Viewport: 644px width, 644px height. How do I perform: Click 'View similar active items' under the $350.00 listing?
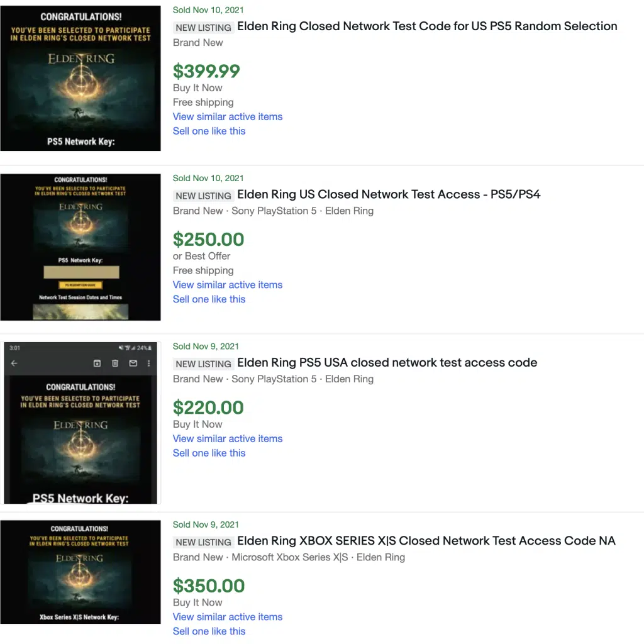pos(228,617)
